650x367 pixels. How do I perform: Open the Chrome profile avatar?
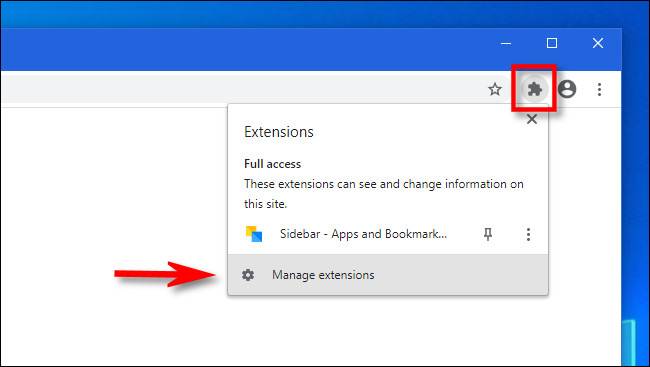click(x=567, y=89)
